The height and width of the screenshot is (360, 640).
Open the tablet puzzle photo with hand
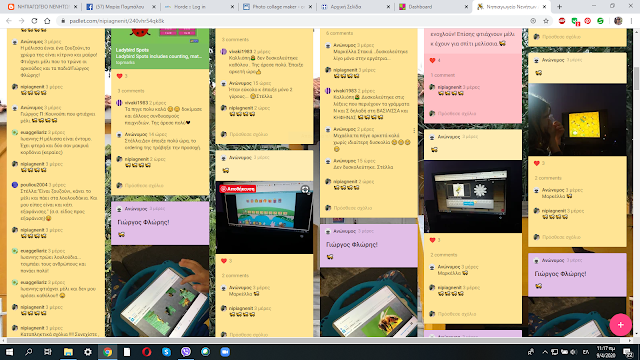point(160,291)
